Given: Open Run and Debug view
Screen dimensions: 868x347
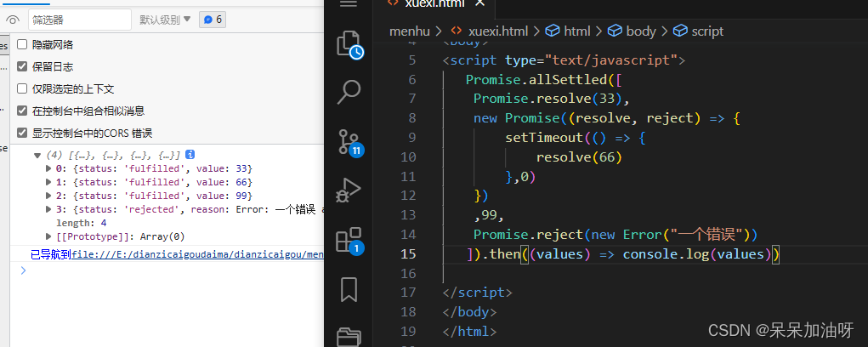Looking at the screenshot, I should click(349, 191).
